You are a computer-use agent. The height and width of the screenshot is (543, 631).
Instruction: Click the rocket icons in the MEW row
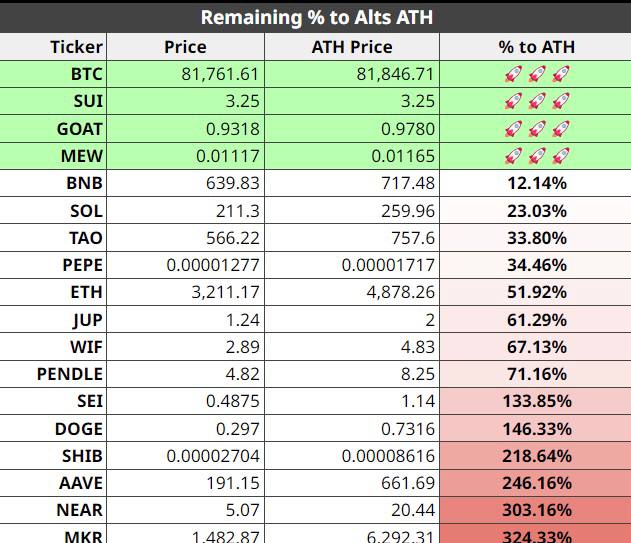click(x=537, y=156)
